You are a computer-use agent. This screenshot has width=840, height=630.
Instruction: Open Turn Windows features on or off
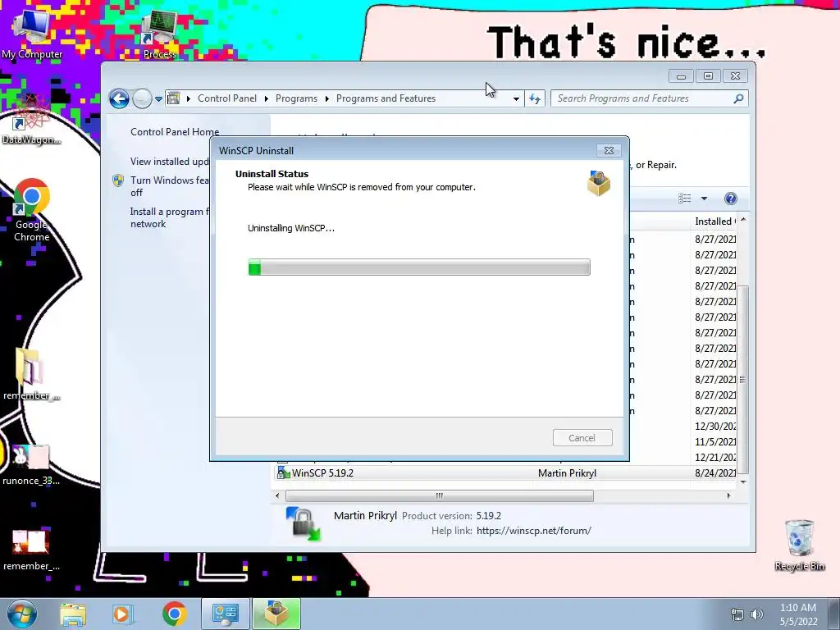click(x=170, y=186)
